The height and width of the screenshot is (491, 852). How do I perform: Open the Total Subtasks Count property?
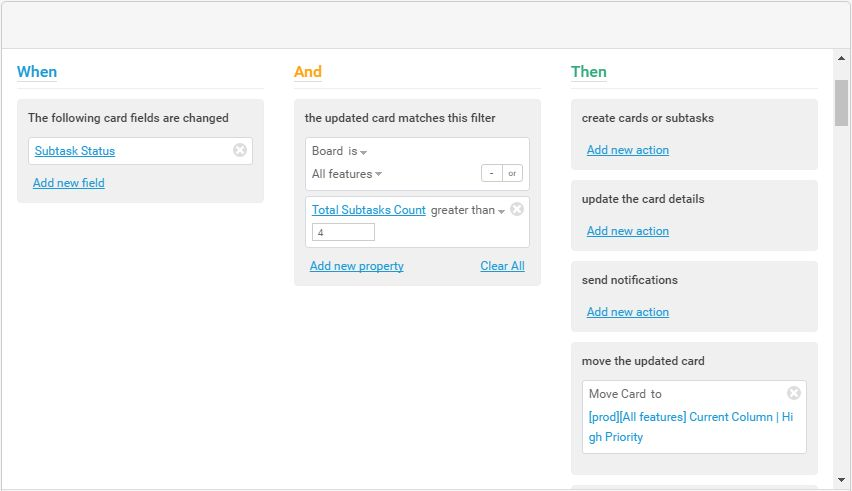(x=368, y=210)
